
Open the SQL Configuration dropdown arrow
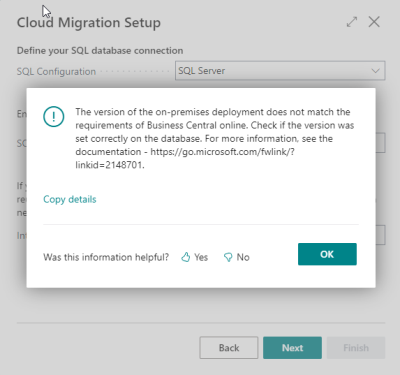tap(376, 71)
